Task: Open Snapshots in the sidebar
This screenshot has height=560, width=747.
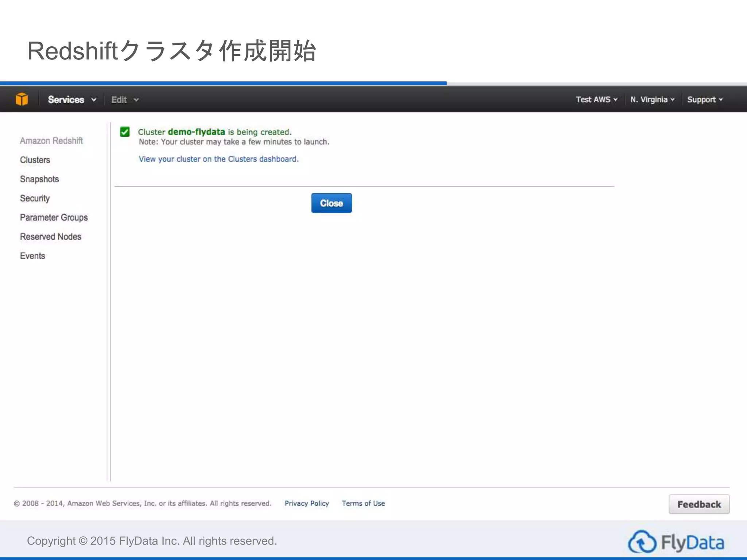Action: tap(39, 179)
